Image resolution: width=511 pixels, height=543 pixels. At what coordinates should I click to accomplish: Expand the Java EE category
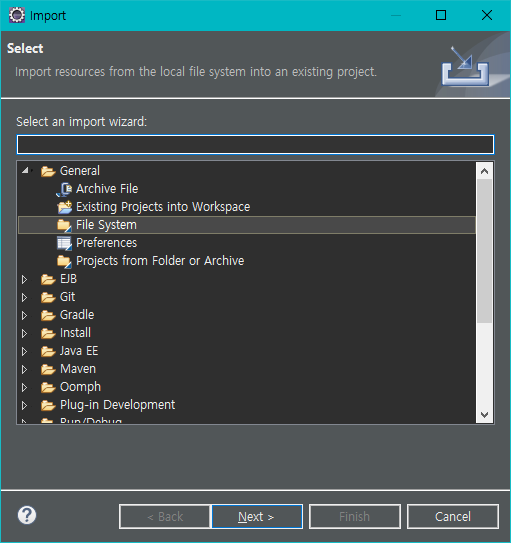click(24, 351)
